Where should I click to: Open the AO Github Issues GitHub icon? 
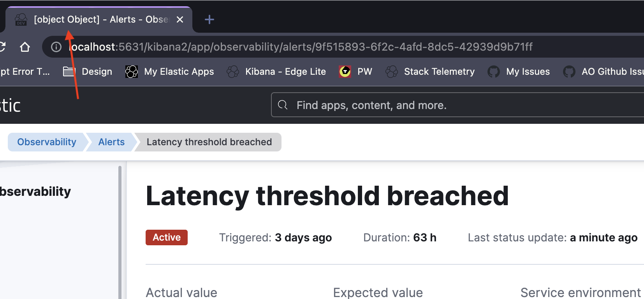pyautogui.click(x=569, y=71)
